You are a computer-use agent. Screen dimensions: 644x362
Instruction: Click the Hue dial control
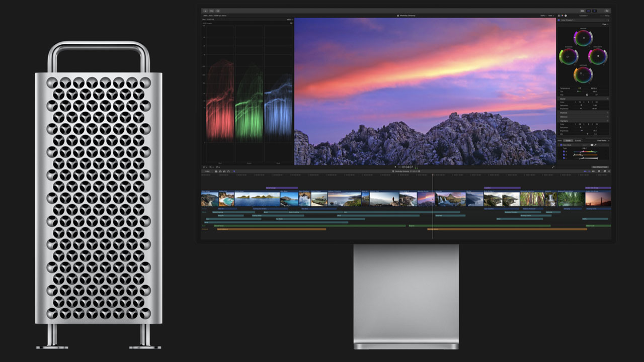587,95
